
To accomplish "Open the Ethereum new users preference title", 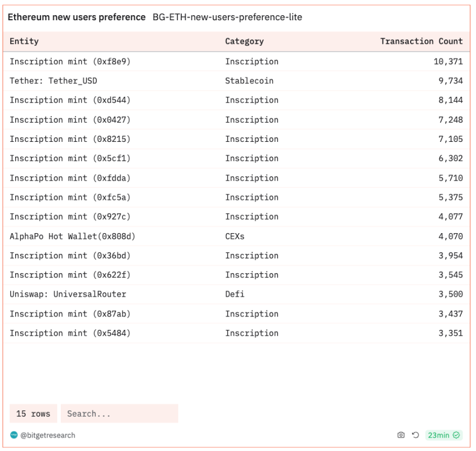I will [77, 17].
